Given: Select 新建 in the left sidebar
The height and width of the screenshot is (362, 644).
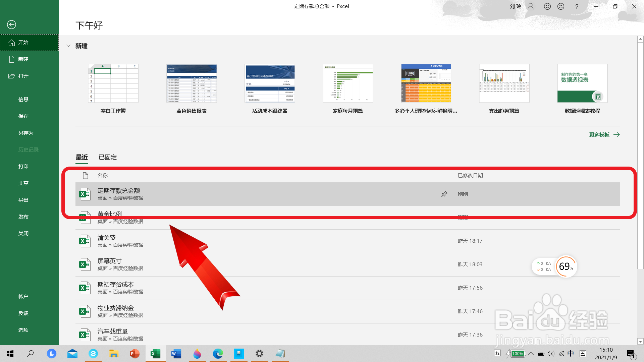Looking at the screenshot, I should [x=29, y=59].
